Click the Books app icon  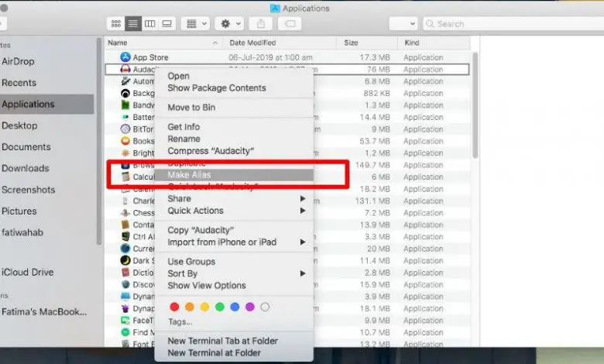(125, 141)
